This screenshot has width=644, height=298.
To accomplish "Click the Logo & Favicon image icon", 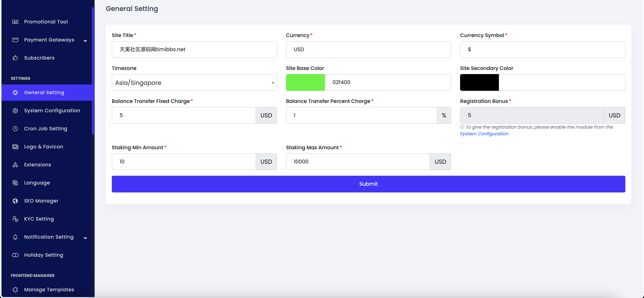I will tap(15, 147).
